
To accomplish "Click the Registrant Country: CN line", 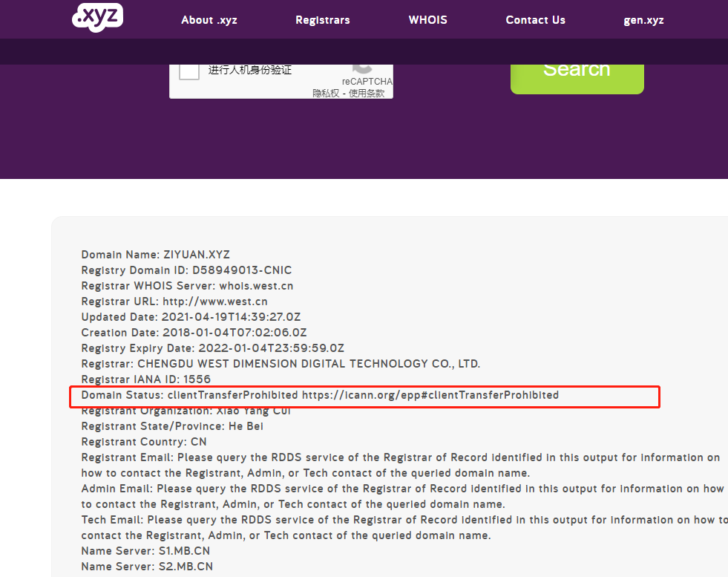I will coord(144,442).
